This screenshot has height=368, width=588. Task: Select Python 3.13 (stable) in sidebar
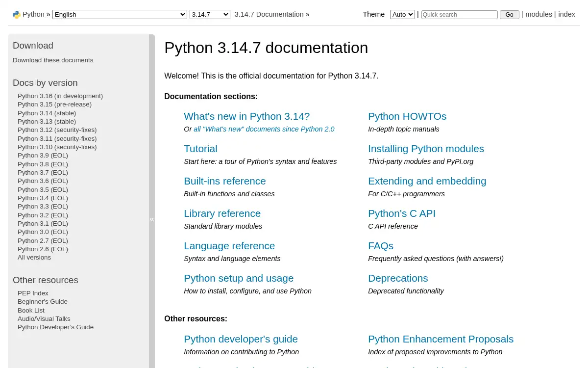point(47,122)
